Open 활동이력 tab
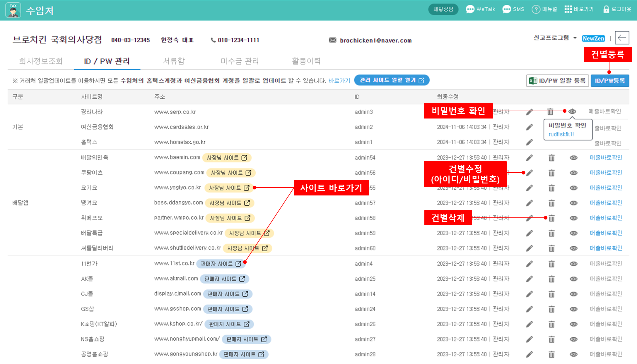This screenshot has width=637, height=364. pos(306,61)
